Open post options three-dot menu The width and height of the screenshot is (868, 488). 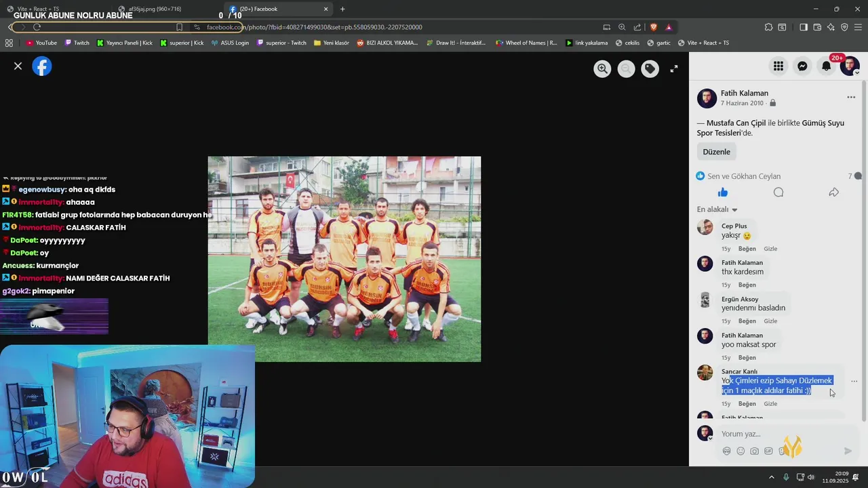pos(851,98)
